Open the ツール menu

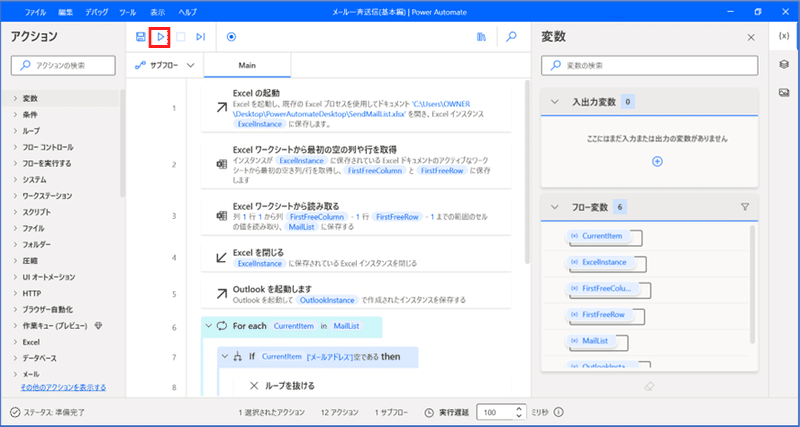coord(128,12)
